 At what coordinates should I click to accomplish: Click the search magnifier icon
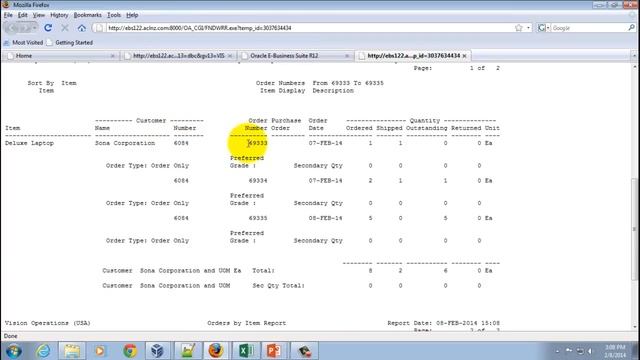[x=631, y=28]
